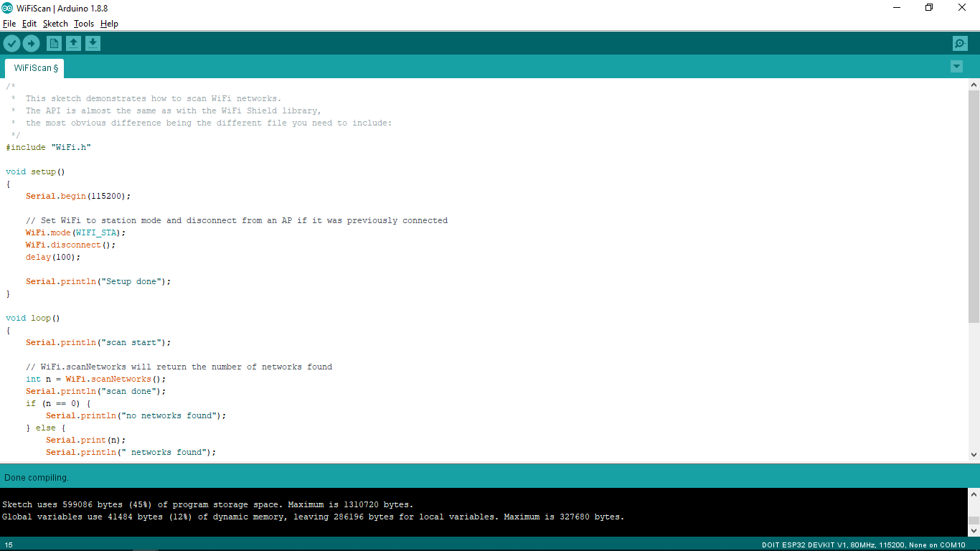
Task: Click the 'Serial.println("scan done");' line
Action: 96,391
